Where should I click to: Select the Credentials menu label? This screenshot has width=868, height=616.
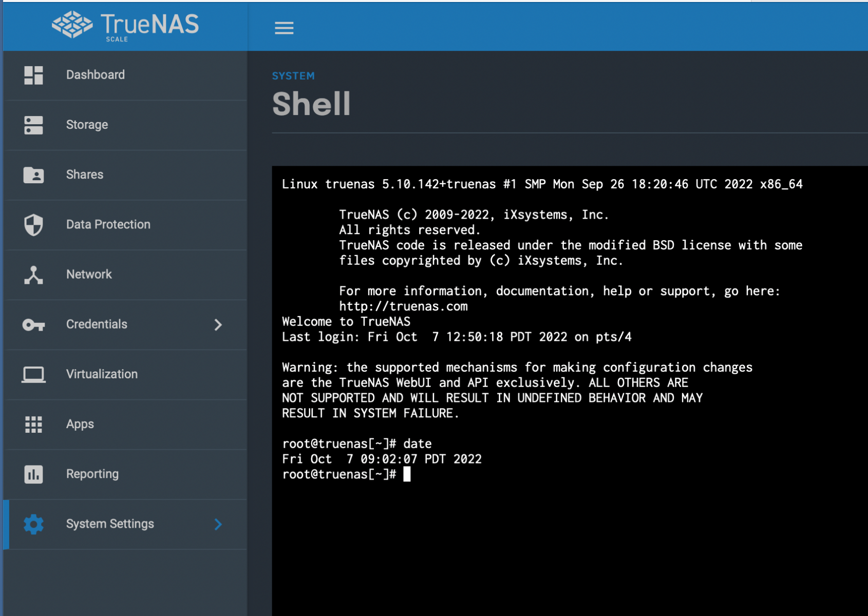[96, 324]
